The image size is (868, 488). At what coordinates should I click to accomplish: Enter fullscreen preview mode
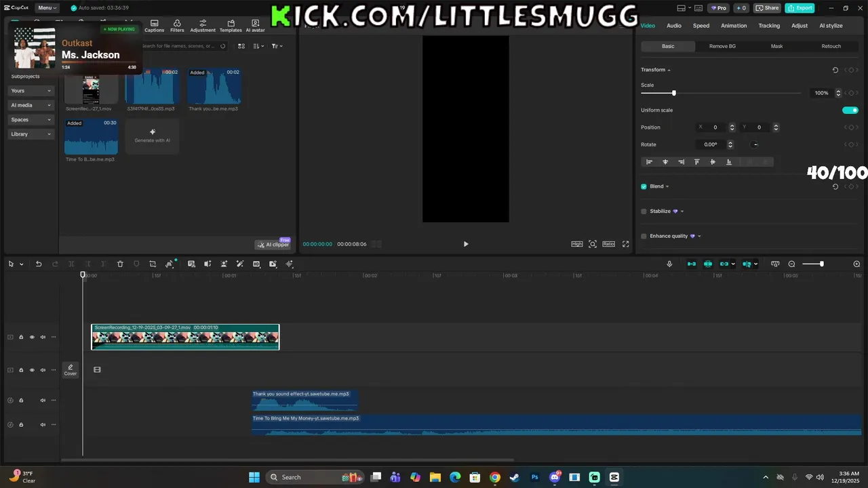[625, 244]
